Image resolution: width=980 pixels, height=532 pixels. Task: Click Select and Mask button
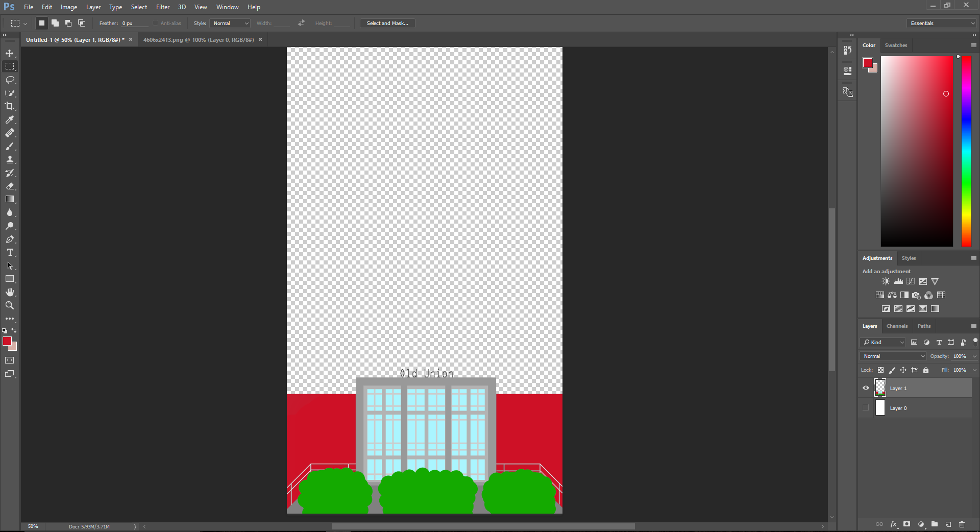tap(387, 23)
